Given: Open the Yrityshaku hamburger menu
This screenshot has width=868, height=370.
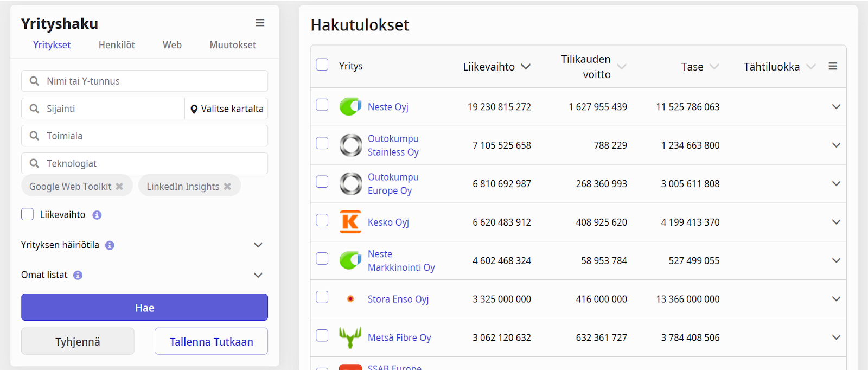Looking at the screenshot, I should pos(260,23).
